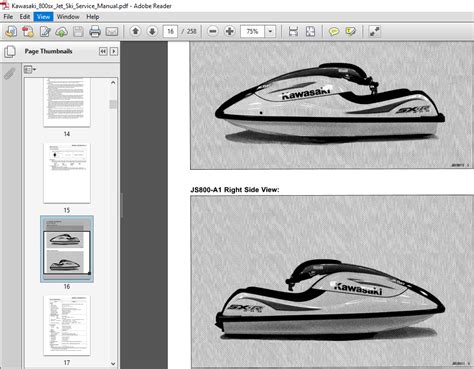Toggle read mode expand arrows icon
Image resolution: width=474 pixels, height=369 pixels.
[375, 32]
